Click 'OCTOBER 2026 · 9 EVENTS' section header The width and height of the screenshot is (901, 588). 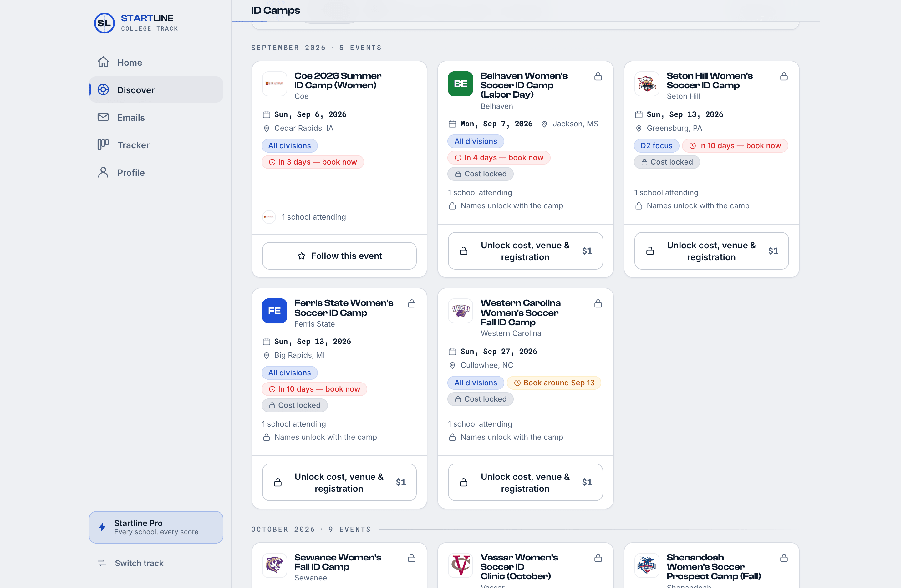pyautogui.click(x=311, y=529)
